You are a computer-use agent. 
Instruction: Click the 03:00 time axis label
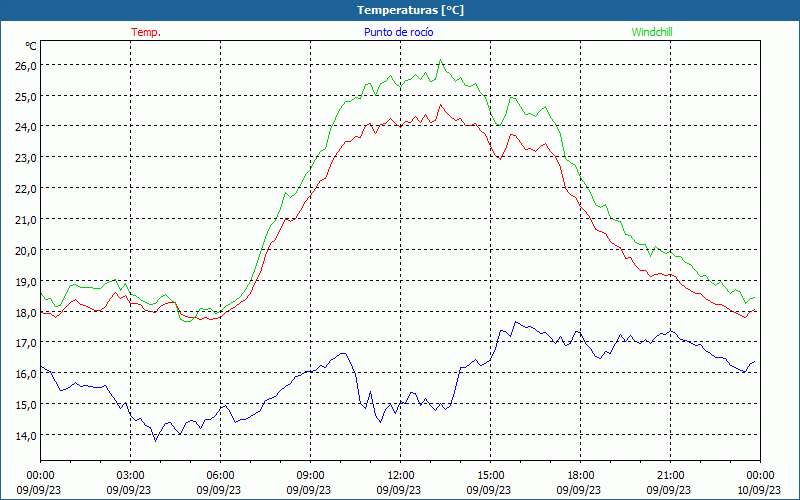click(x=130, y=476)
